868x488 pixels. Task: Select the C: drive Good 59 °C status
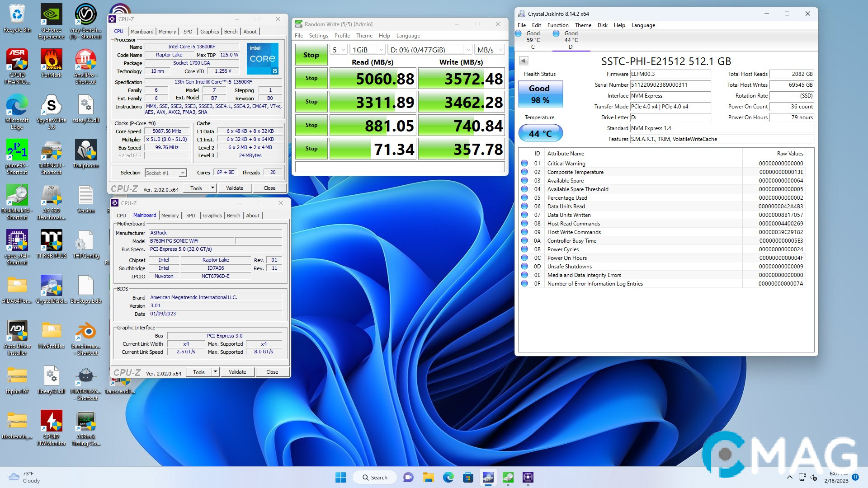coord(533,40)
